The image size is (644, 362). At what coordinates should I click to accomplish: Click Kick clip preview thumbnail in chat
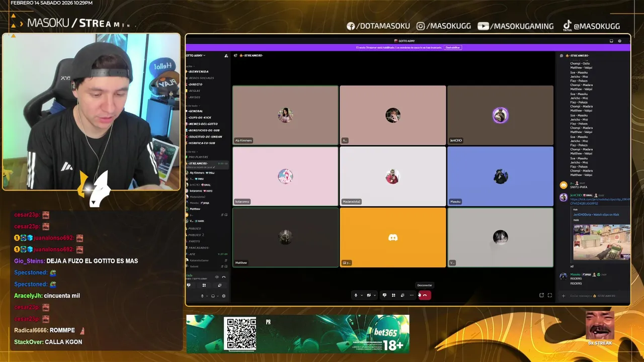point(602,242)
